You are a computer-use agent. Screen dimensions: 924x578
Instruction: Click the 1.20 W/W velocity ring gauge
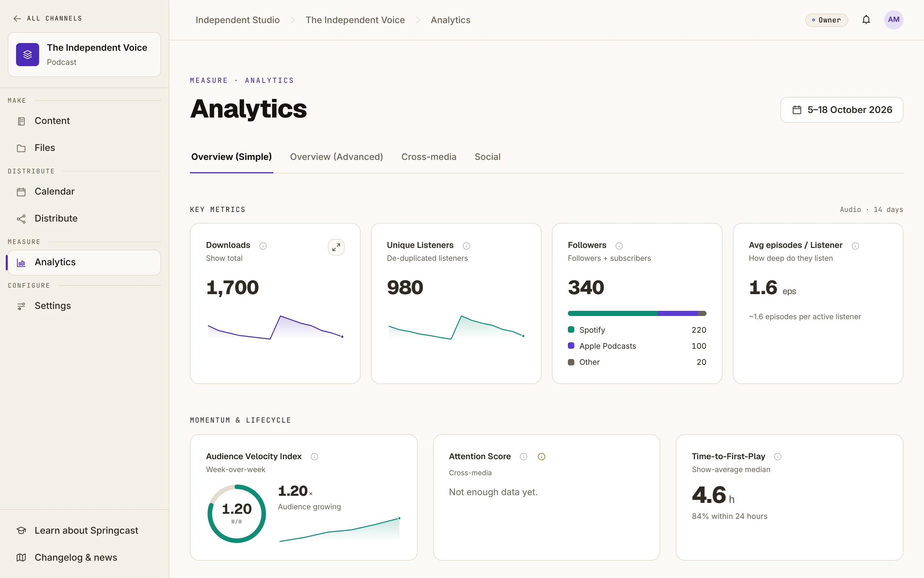[x=237, y=513]
